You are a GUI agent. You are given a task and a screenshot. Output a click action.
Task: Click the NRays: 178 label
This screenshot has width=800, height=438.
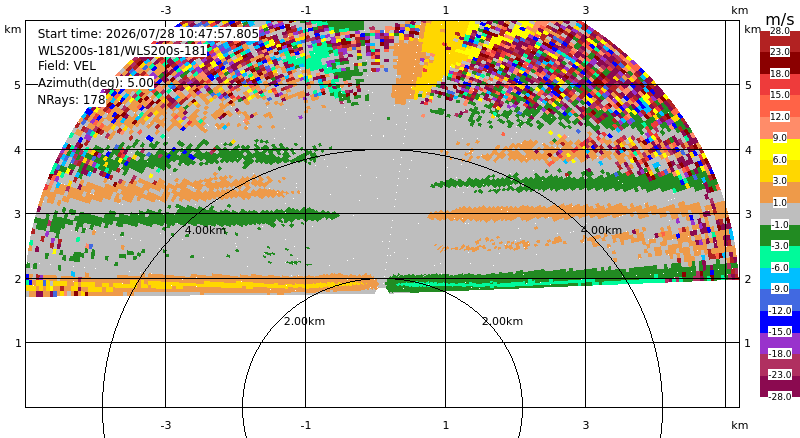(71, 100)
